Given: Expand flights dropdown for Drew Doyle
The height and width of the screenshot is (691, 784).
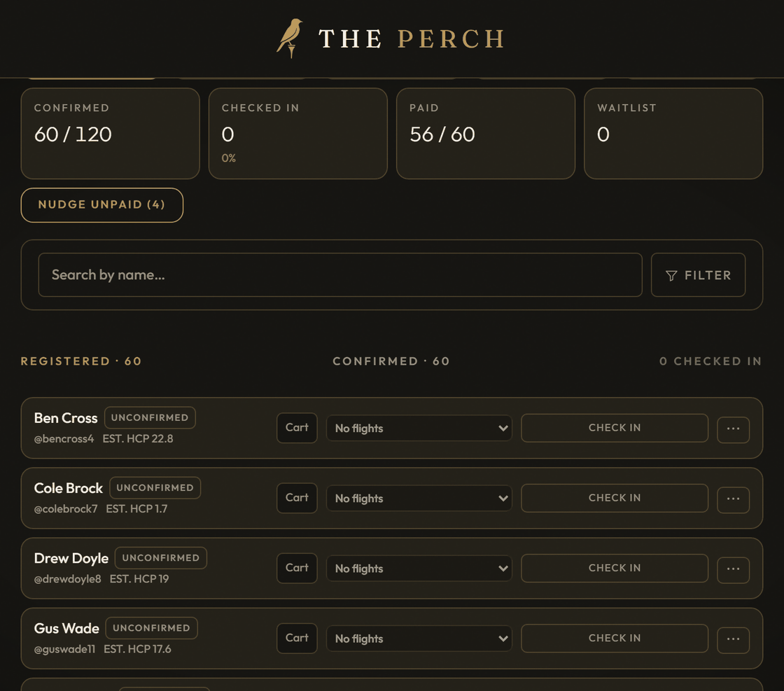Looking at the screenshot, I should (x=419, y=568).
